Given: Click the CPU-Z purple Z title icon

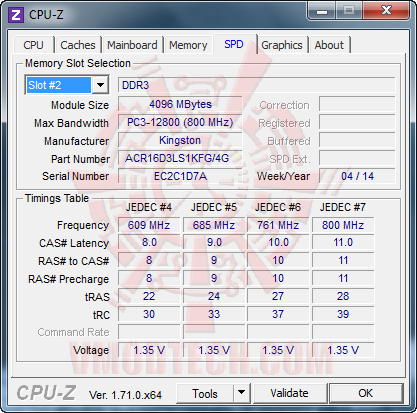Looking at the screenshot, I should tap(16, 15).
